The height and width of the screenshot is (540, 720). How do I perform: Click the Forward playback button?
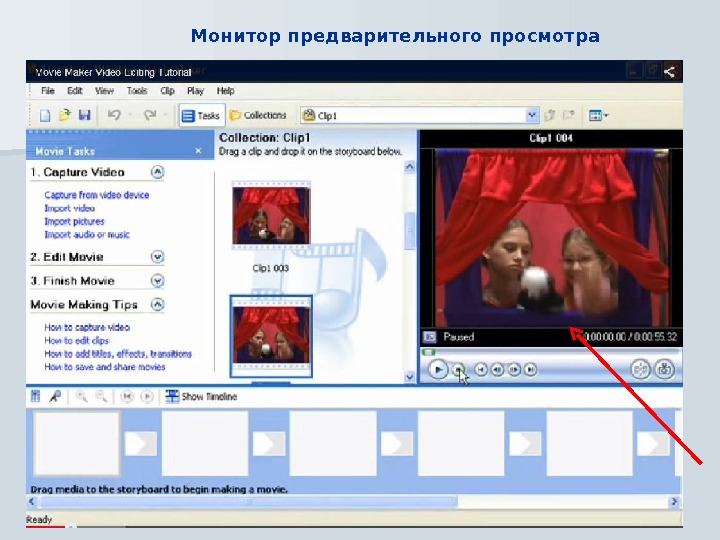click(530, 369)
